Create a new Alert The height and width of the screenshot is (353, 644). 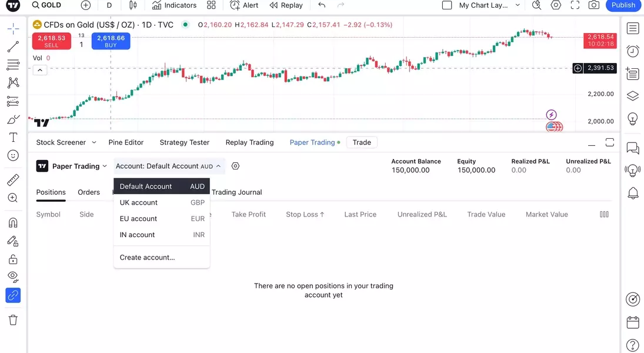tap(244, 5)
